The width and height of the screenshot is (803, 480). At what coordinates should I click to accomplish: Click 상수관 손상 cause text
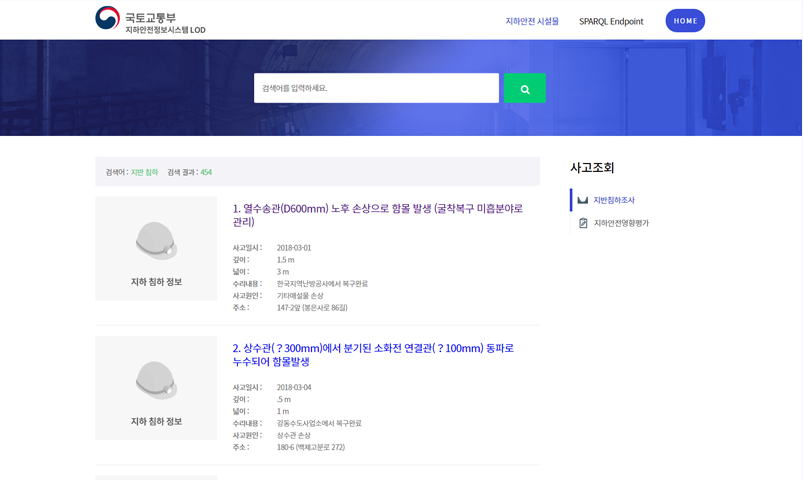[294, 435]
